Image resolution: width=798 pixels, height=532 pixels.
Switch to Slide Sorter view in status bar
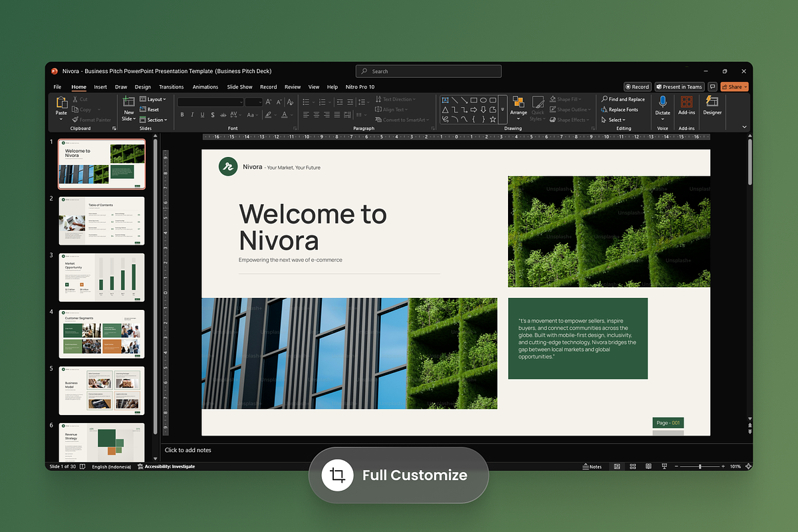[x=632, y=466]
